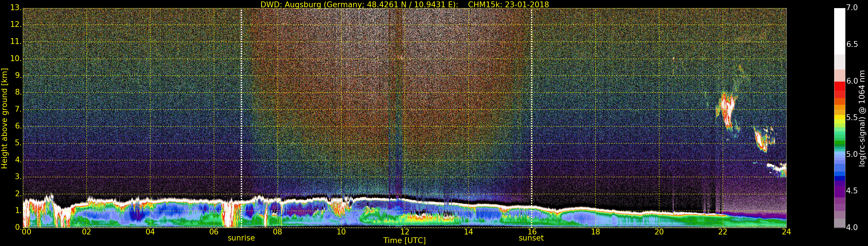The height and width of the screenshot is (246, 868).
Task: Click the height axis tick label "0."
Action: click(18, 227)
